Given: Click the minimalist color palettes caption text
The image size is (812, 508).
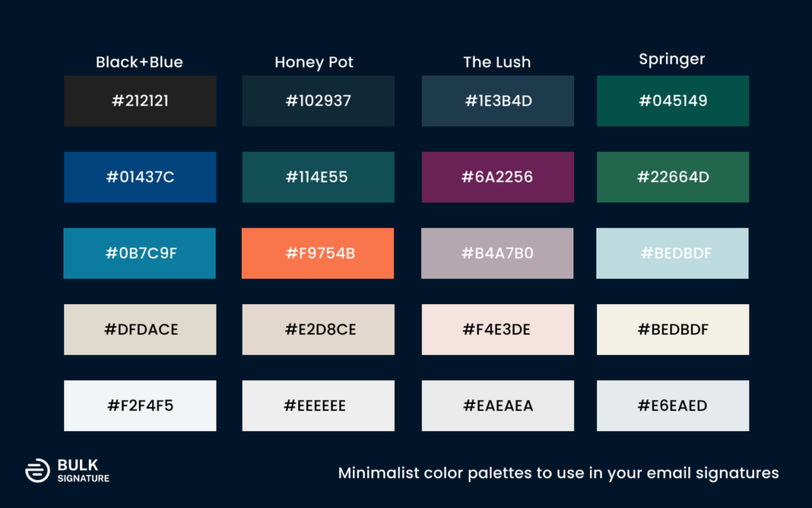Looking at the screenshot, I should (558, 473).
